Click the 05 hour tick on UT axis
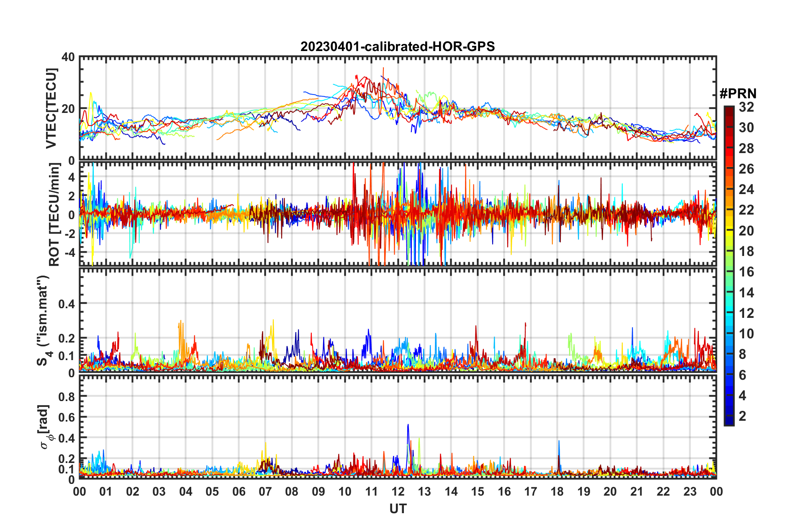The height and width of the screenshot is (532, 796). click(x=212, y=491)
